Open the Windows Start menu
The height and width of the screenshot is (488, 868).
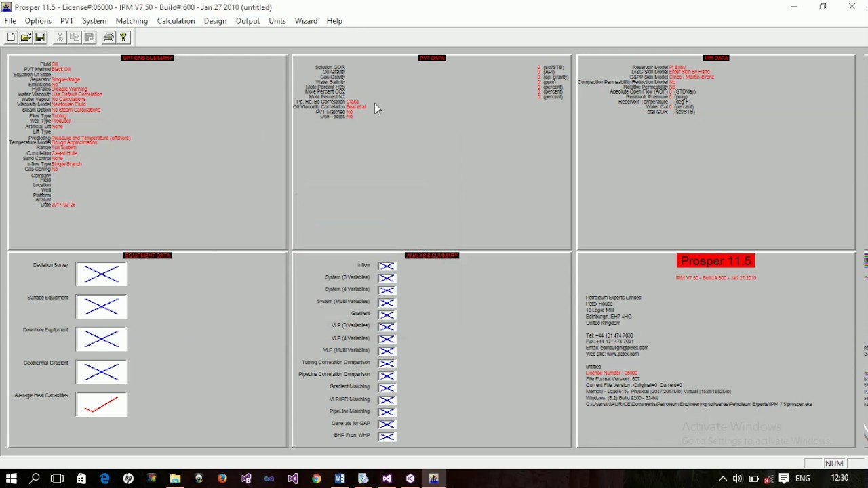click(x=12, y=479)
